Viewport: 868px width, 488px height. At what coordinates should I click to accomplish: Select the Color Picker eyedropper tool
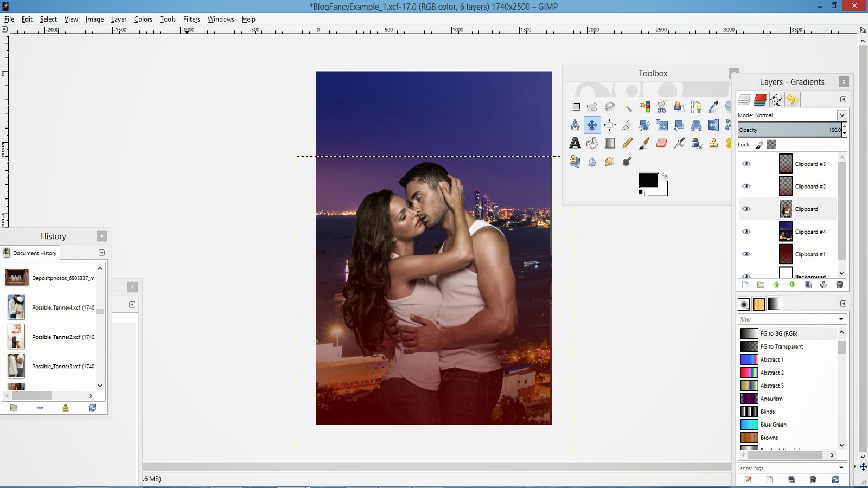tap(713, 107)
